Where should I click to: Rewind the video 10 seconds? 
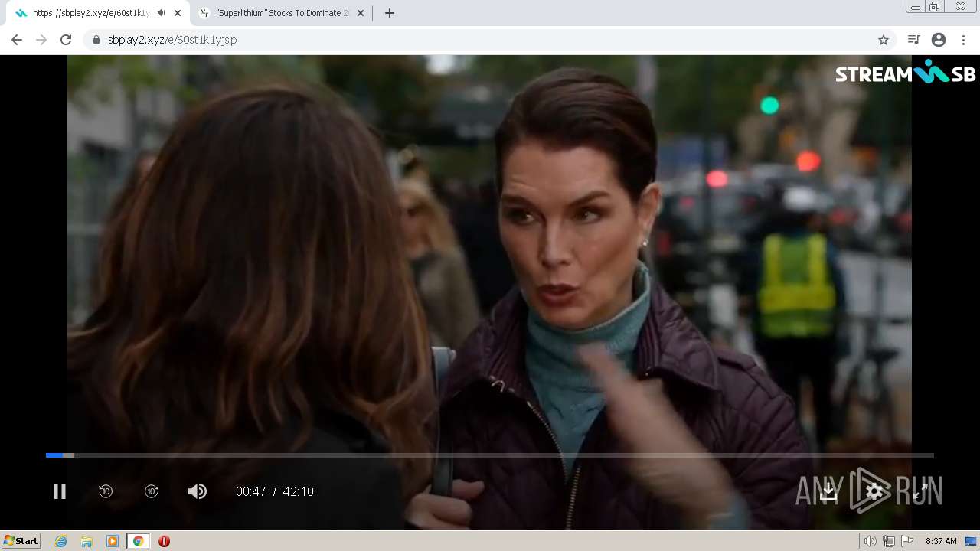pos(106,491)
